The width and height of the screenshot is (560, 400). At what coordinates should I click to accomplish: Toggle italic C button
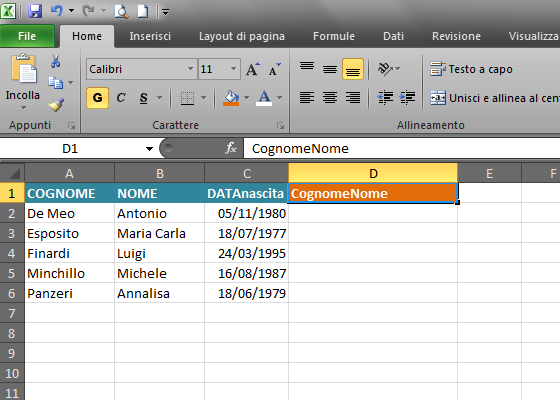click(x=121, y=98)
